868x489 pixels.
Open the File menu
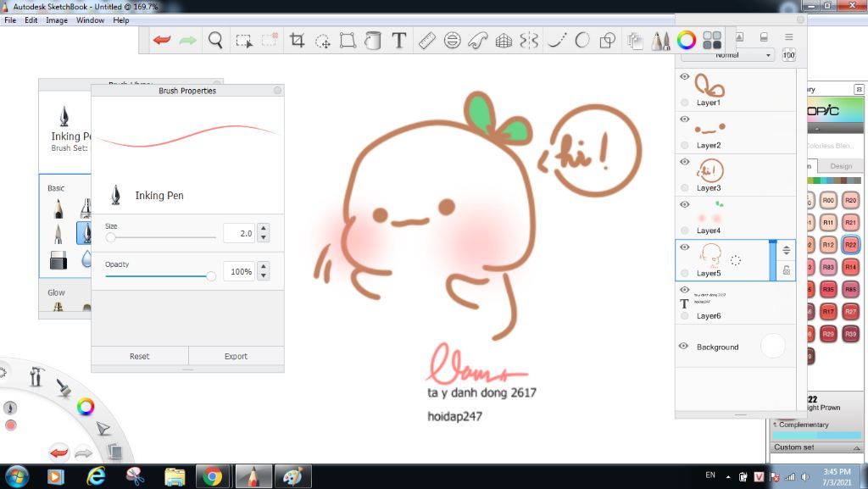10,19
